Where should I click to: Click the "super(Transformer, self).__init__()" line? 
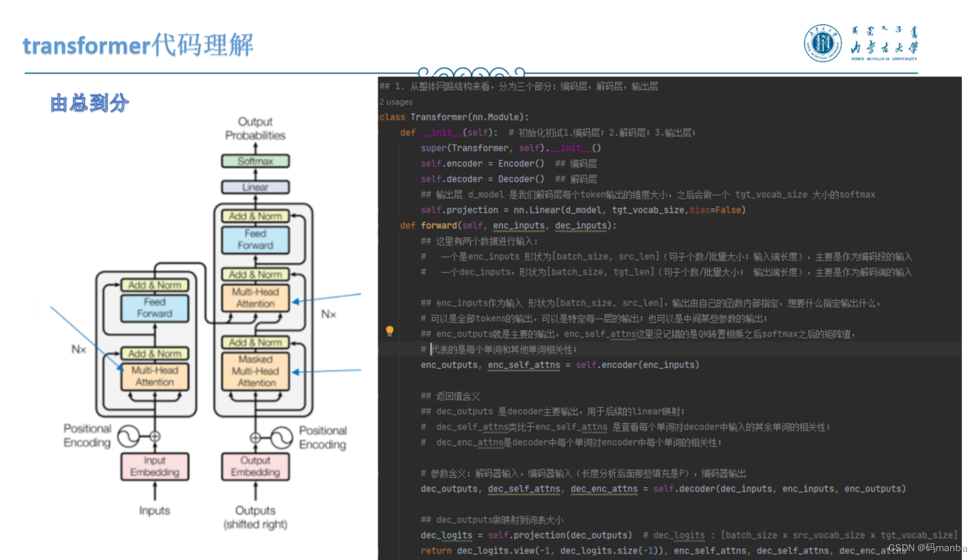(511, 148)
